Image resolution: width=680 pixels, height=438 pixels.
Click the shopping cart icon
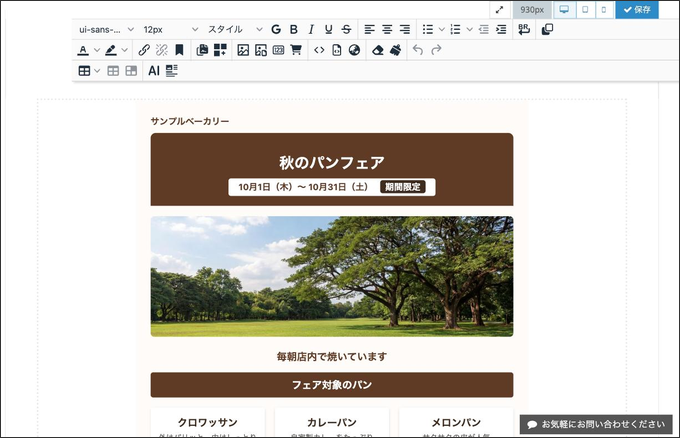[296, 50]
